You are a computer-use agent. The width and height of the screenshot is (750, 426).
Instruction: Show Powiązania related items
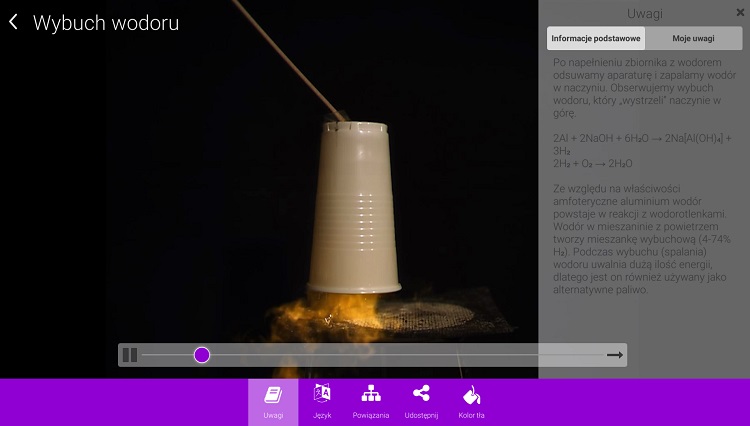[371, 401]
